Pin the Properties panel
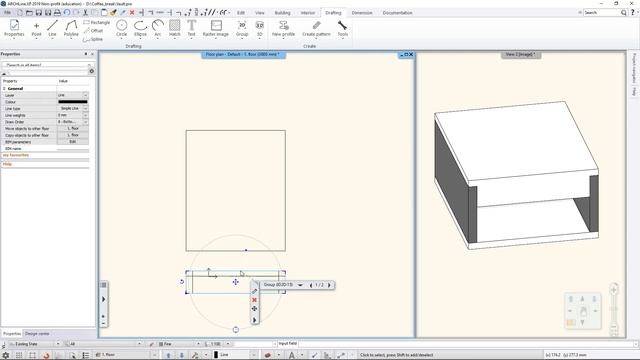This screenshot has width=640, height=360. [86, 54]
